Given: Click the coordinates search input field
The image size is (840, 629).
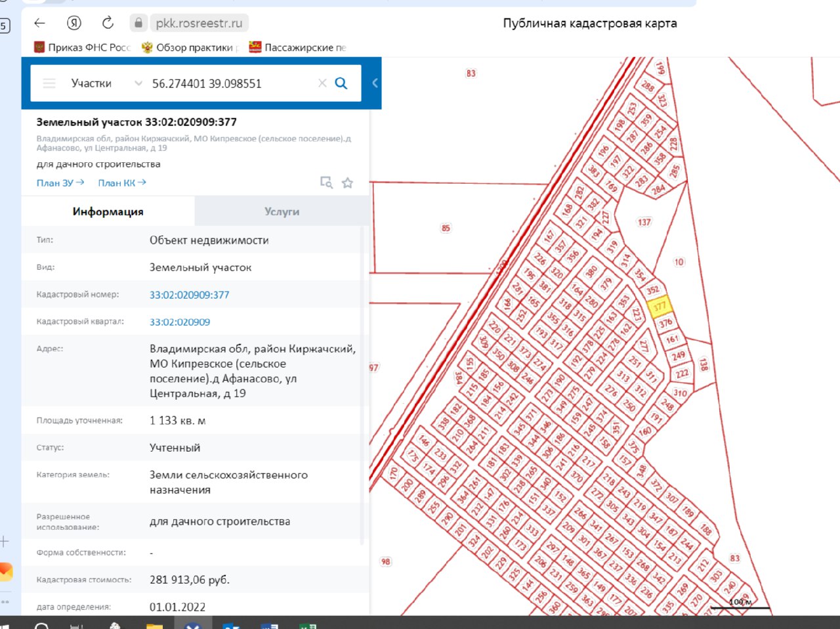Looking at the screenshot, I should pyautogui.click(x=230, y=83).
